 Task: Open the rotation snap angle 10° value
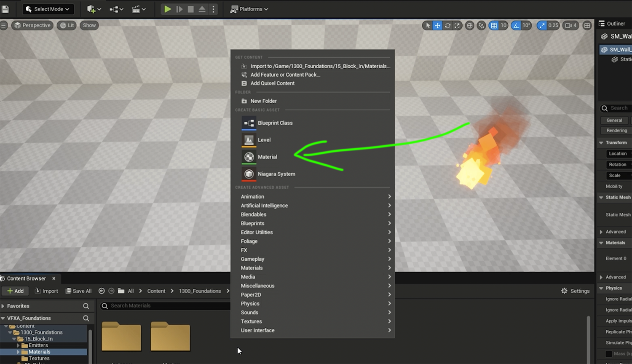[x=526, y=26]
